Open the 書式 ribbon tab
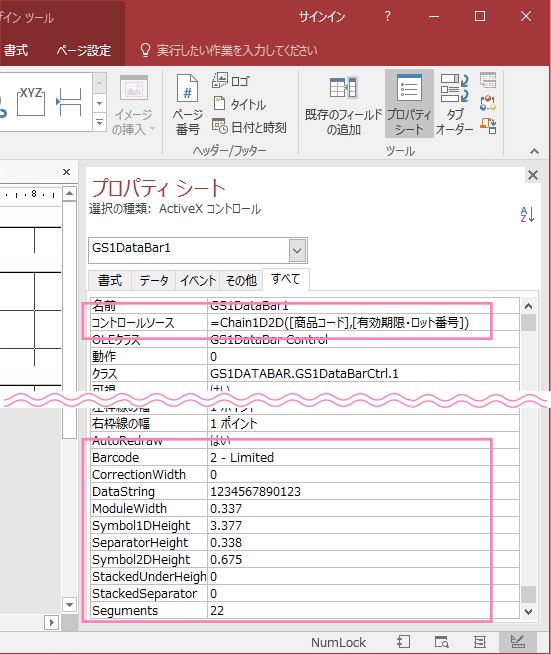Viewport: 551px width, 654px height. tap(16, 50)
